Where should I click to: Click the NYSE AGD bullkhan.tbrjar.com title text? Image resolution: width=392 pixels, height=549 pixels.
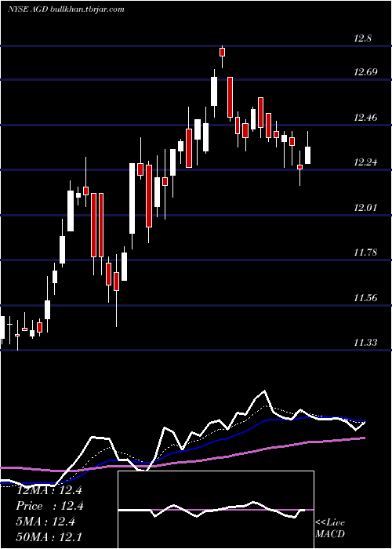click(x=66, y=9)
